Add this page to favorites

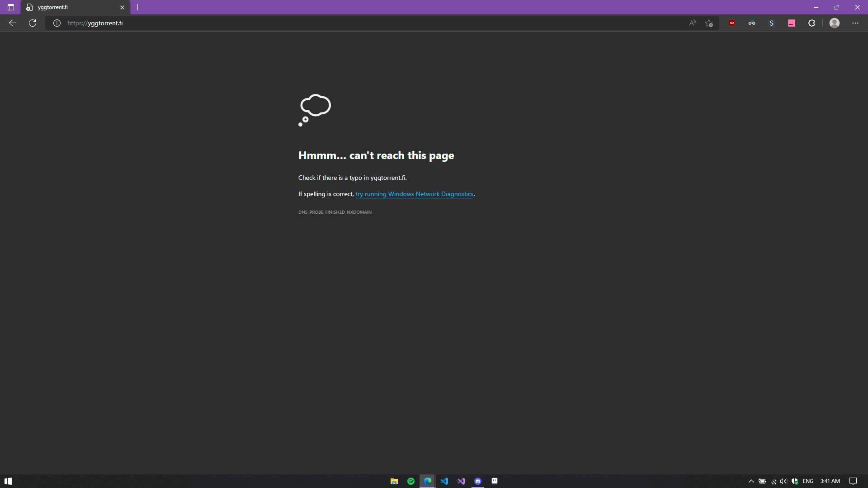pyautogui.click(x=709, y=23)
